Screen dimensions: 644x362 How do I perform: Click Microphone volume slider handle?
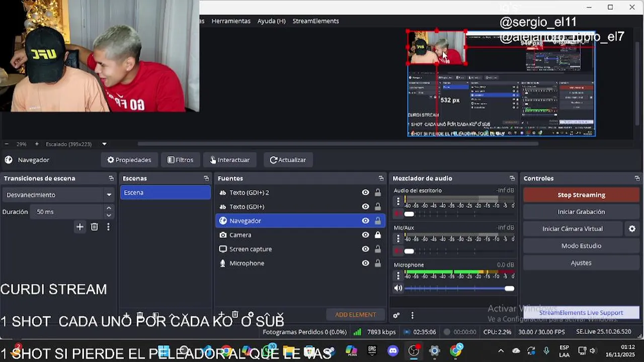(x=509, y=288)
